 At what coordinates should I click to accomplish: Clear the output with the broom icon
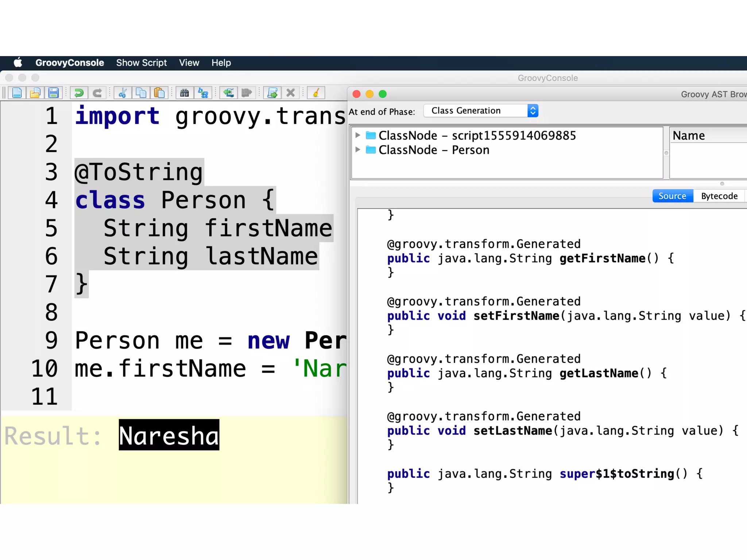click(316, 93)
